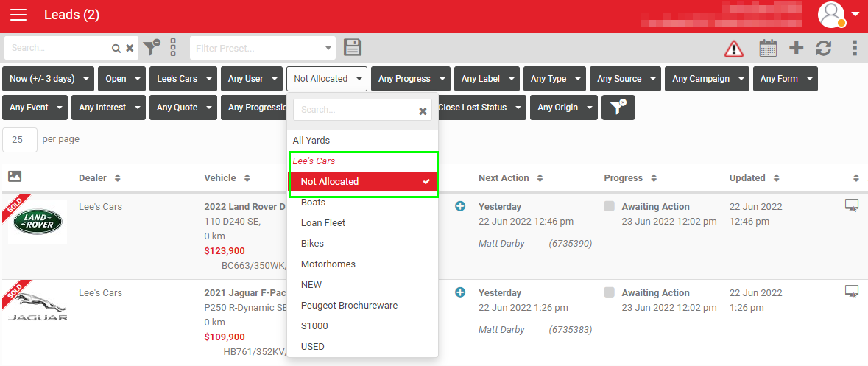Add a new lead with plus icon
Image resolution: width=868 pixels, height=366 pixels.
click(x=796, y=48)
